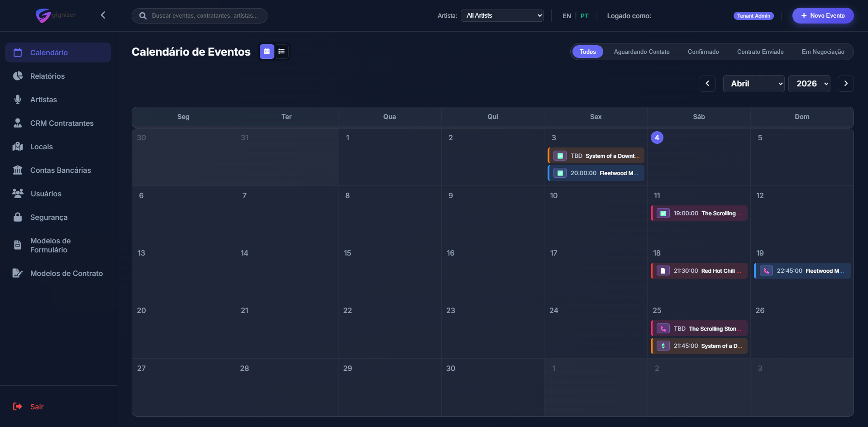
Task: Click the Novo Evento button
Action: coord(823,16)
